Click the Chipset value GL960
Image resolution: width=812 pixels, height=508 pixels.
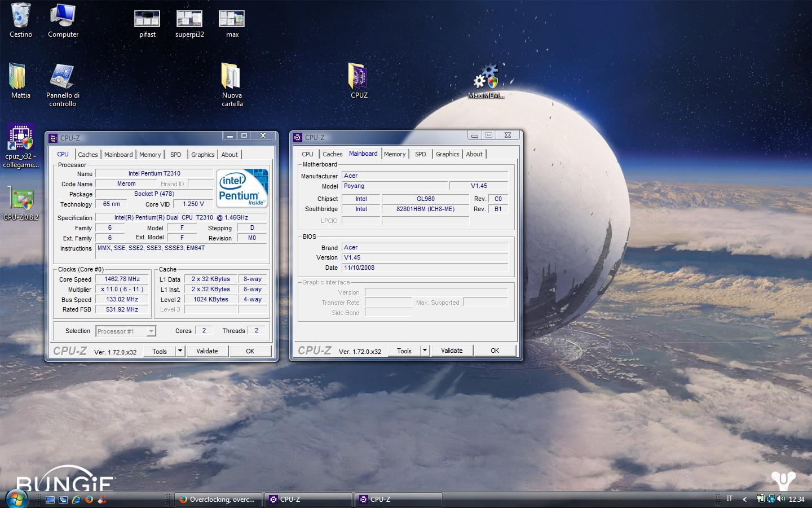coord(426,199)
